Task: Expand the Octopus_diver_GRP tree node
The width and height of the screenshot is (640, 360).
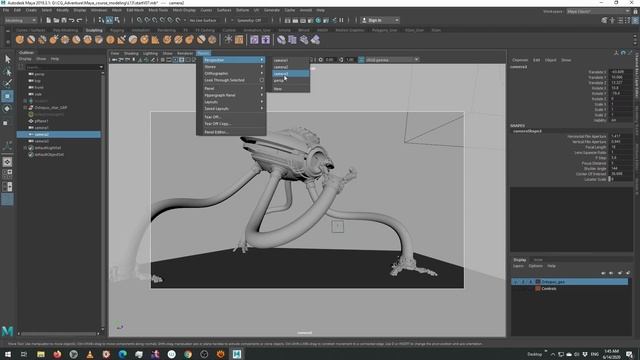Action: [x=25, y=108]
